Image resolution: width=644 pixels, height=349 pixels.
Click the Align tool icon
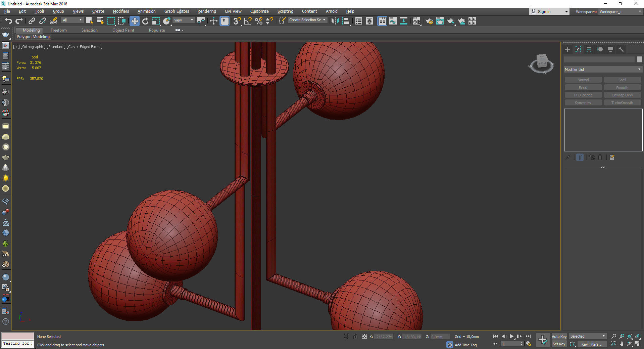(x=346, y=21)
